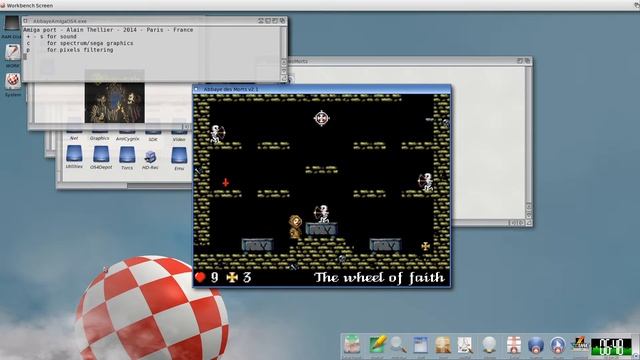The height and width of the screenshot is (360, 640).
Task: Click the golden cross near right wall
Action: click(426, 246)
